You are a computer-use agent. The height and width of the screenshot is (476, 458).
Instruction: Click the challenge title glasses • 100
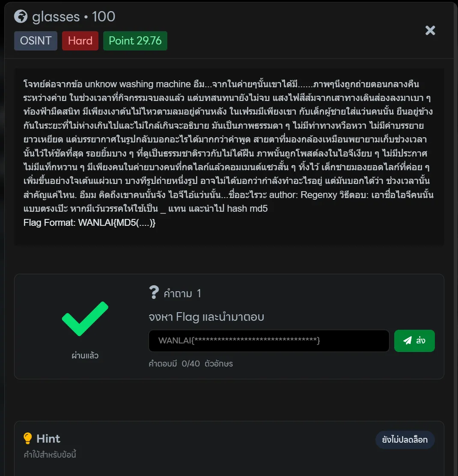point(74,16)
